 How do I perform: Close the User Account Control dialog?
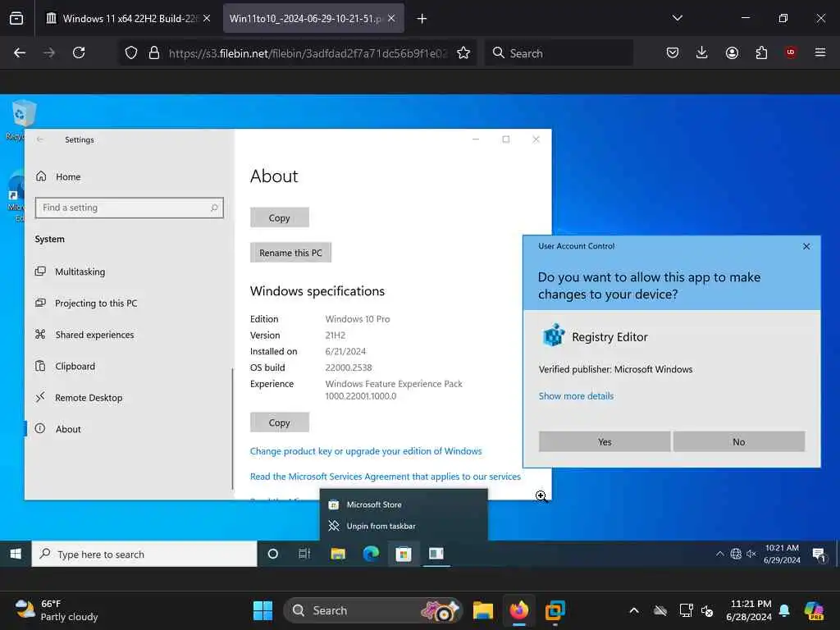click(806, 246)
